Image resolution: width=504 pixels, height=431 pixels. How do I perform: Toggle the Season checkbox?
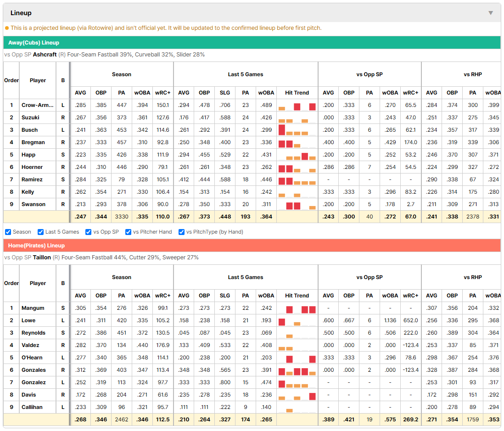tap(8, 232)
